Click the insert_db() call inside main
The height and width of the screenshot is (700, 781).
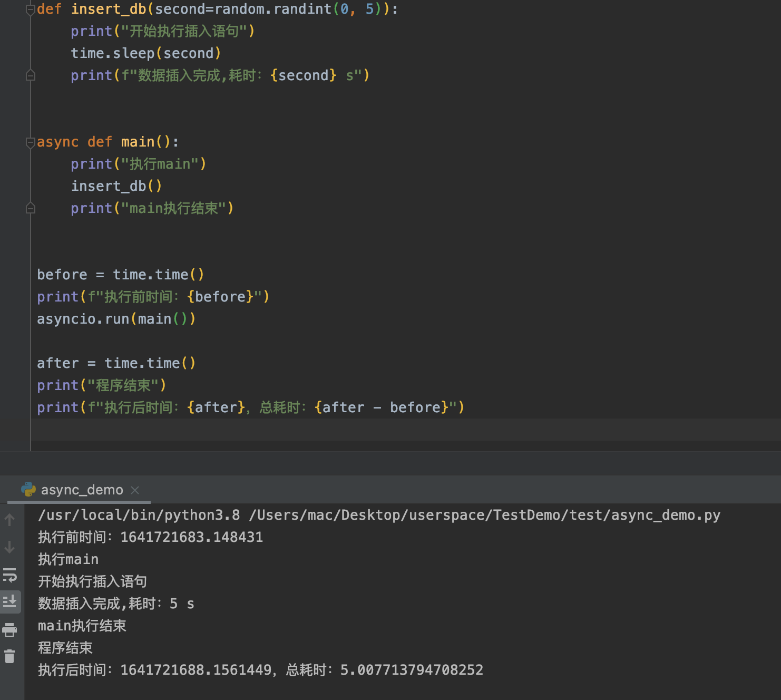pyautogui.click(x=116, y=186)
